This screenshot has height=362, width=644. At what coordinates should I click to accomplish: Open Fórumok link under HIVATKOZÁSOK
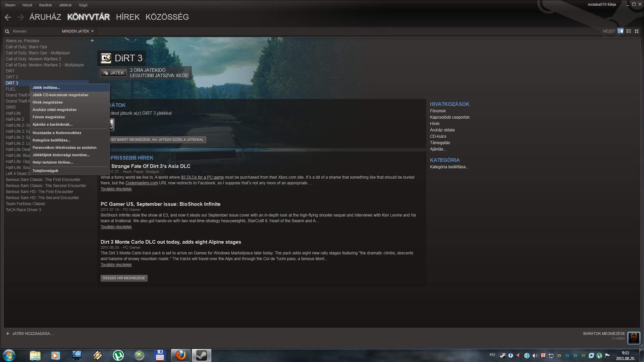click(x=438, y=111)
